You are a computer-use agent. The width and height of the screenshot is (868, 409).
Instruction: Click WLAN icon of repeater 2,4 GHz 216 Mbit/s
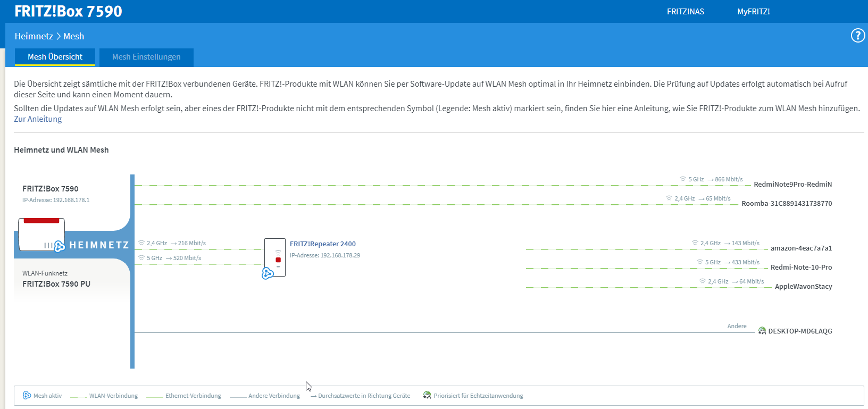coord(141,243)
